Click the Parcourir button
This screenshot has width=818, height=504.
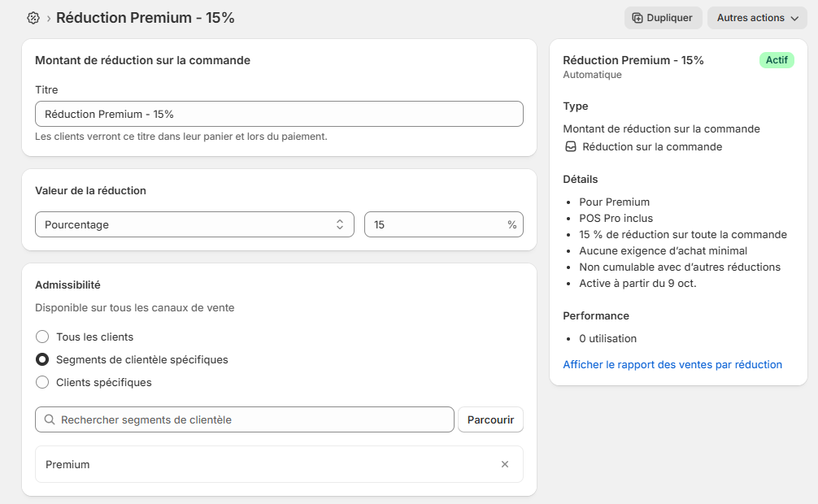490,419
